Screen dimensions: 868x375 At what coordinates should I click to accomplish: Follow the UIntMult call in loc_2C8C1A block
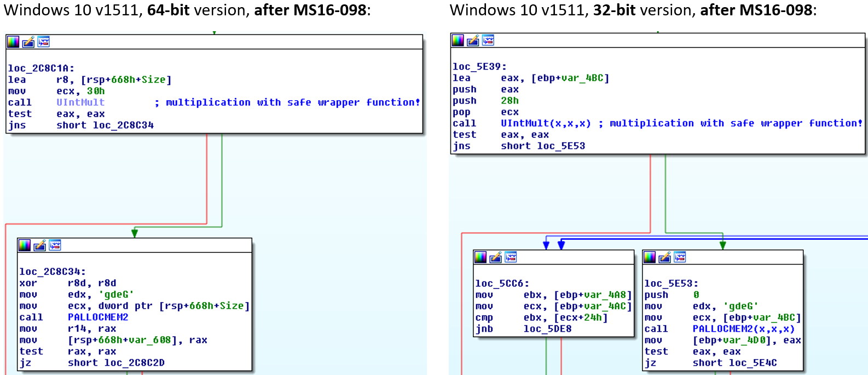pos(80,102)
